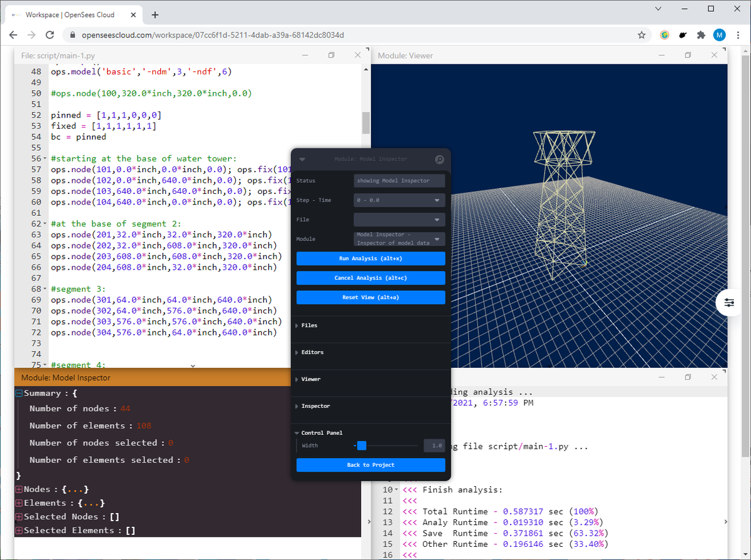This screenshot has width=751, height=560.
Task: Minimize the Module: Viewer panel
Action: tap(662, 55)
